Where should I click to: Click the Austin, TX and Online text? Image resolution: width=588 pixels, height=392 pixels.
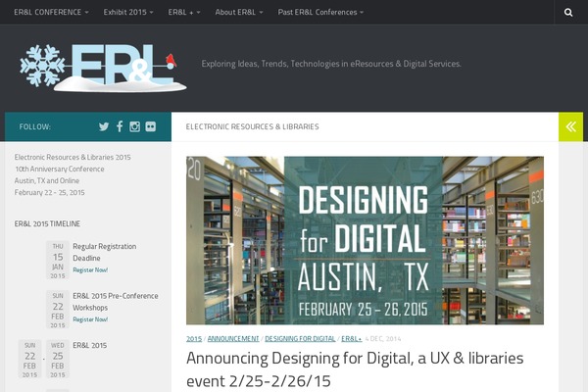point(47,180)
